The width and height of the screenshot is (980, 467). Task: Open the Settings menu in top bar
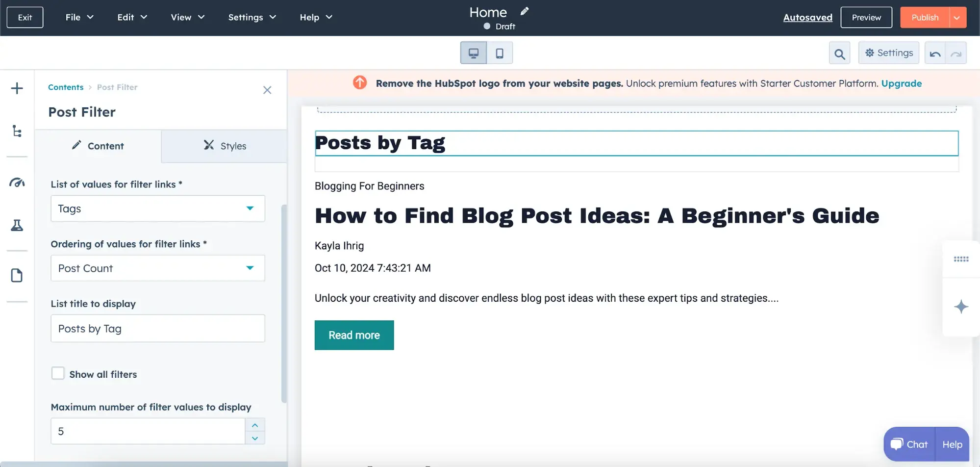click(252, 17)
